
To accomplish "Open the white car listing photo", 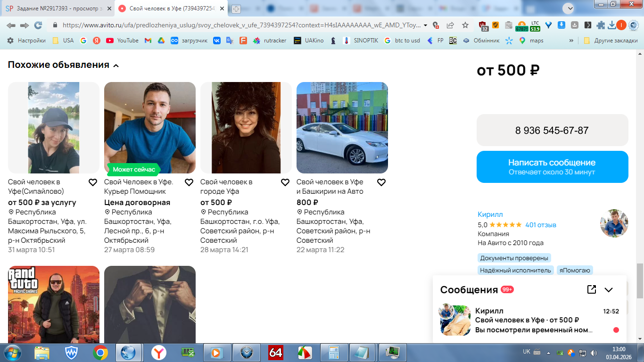I will 342,128.
